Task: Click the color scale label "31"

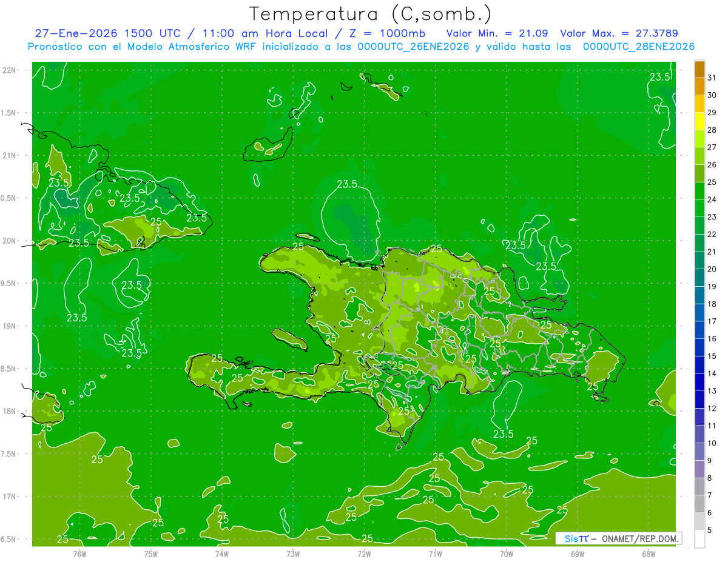Action: click(712, 78)
